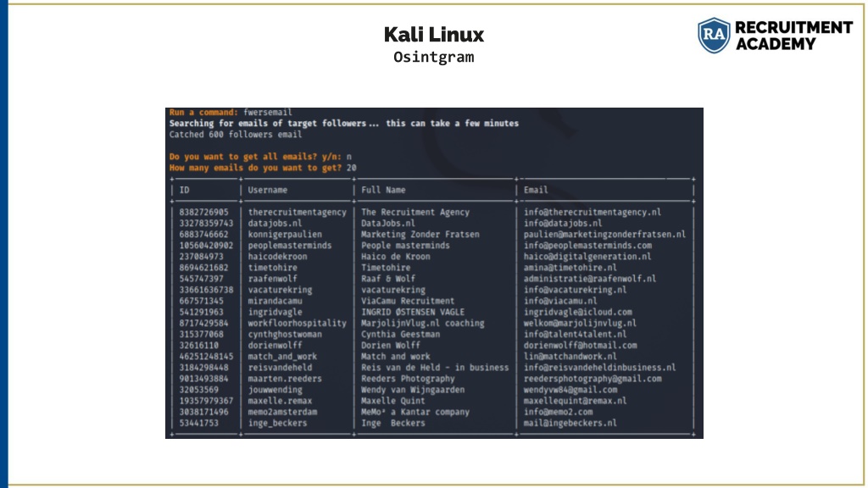Click username 'peoplemasterminds'

(x=290, y=245)
